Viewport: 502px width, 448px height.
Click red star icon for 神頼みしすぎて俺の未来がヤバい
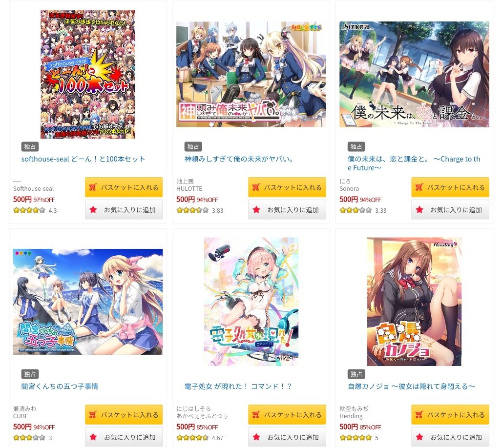(256, 210)
